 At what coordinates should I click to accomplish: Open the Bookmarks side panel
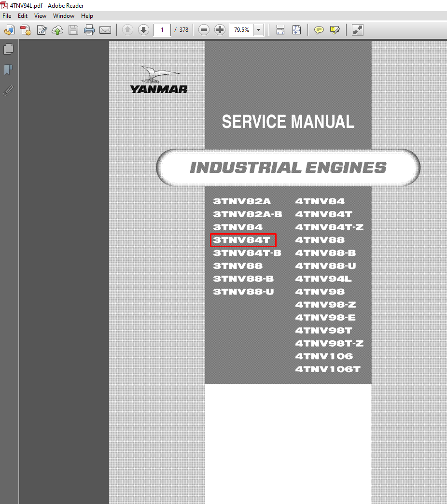[8, 70]
